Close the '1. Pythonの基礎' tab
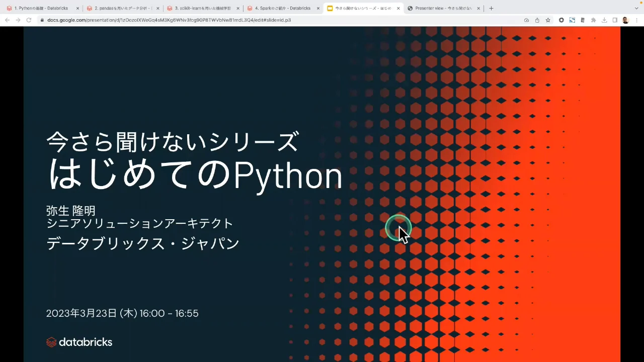 point(77,8)
